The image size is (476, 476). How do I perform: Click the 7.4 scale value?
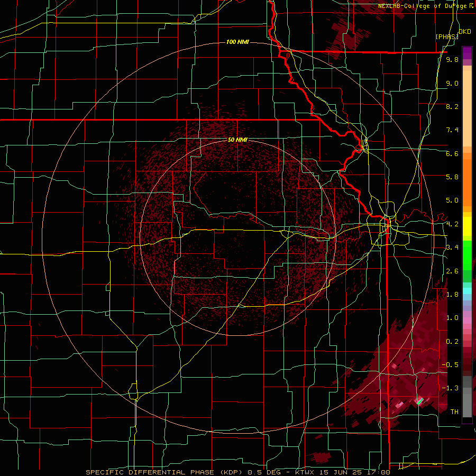coord(452,130)
